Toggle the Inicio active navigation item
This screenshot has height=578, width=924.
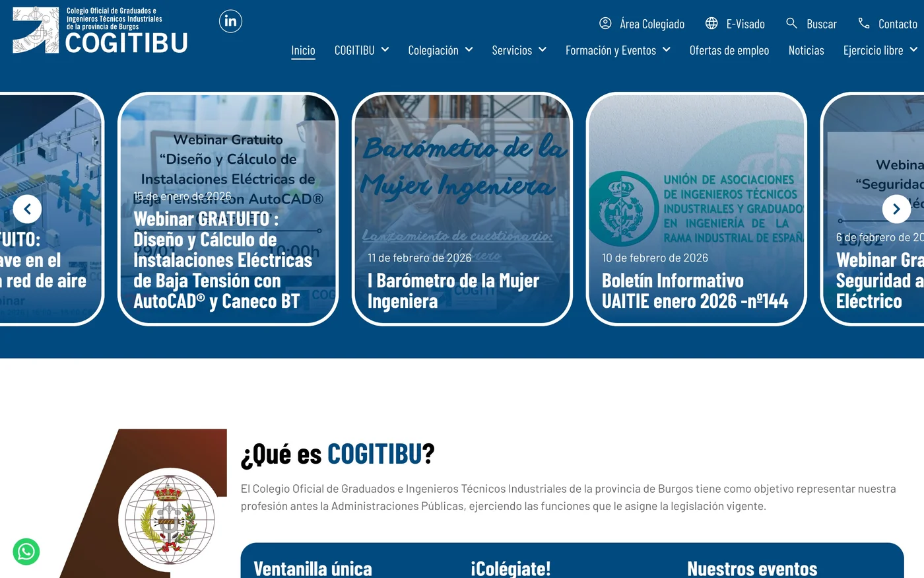pyautogui.click(x=303, y=50)
